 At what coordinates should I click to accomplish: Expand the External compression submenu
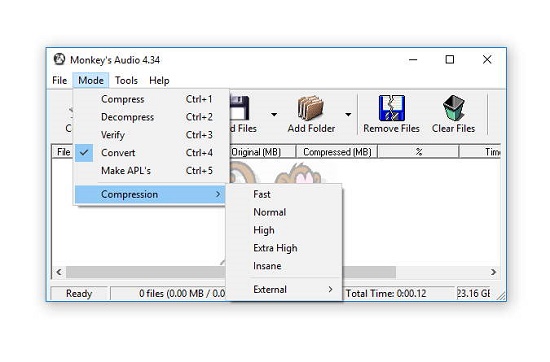(x=284, y=289)
